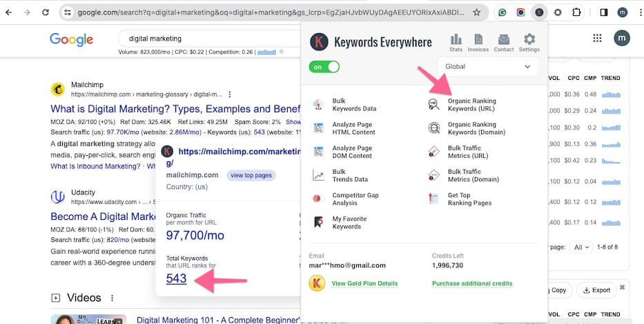The image size is (644, 324).
Task: Open the Extensions puzzle-piece menu
Action: coord(576,12)
